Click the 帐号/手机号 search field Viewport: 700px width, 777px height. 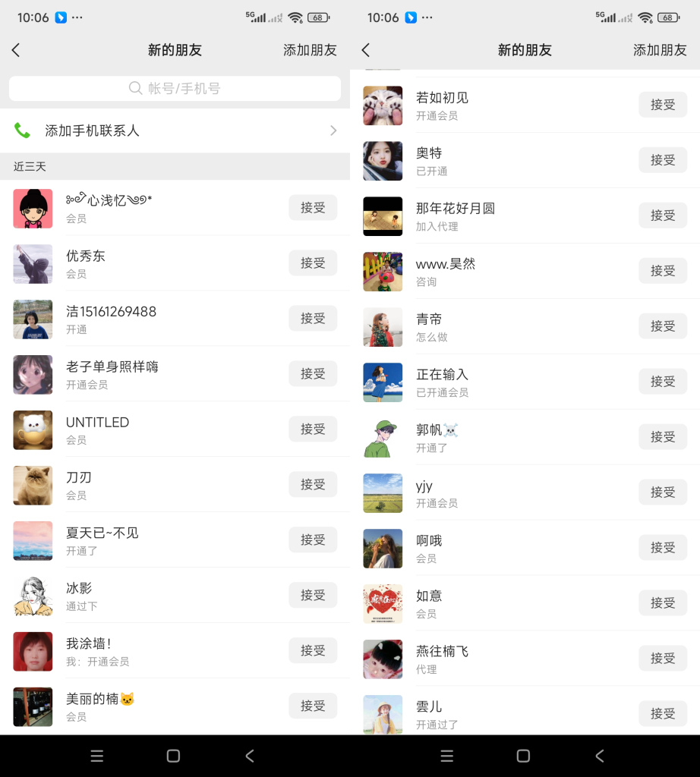175,89
